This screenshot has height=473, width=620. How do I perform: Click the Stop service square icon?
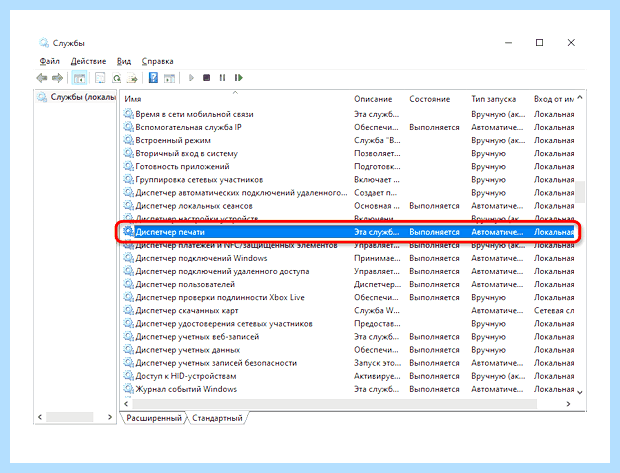pyautogui.click(x=206, y=78)
